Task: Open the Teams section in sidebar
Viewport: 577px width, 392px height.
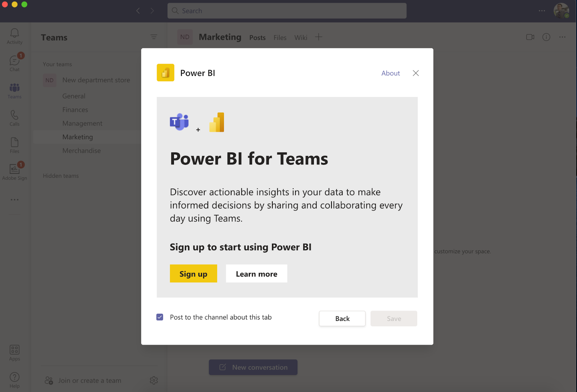Action: pyautogui.click(x=14, y=91)
